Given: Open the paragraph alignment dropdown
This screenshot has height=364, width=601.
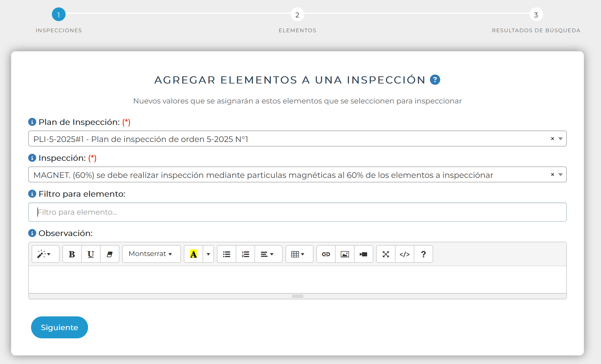Looking at the screenshot, I should [x=267, y=254].
